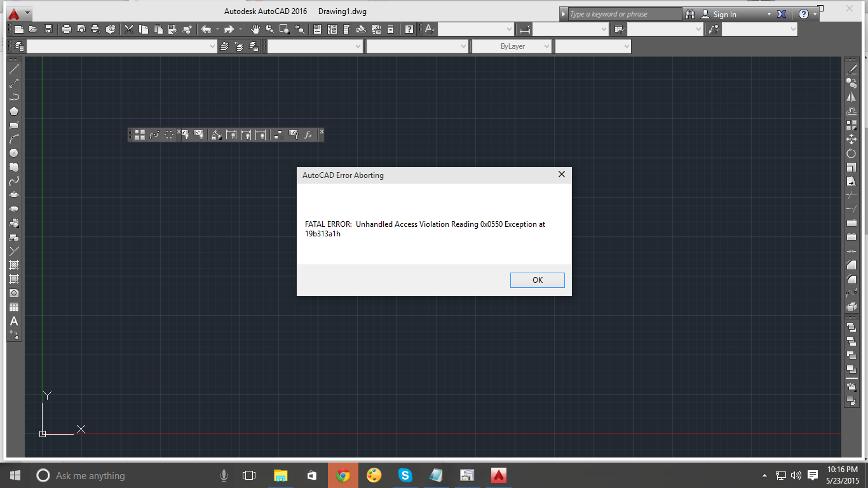Image resolution: width=868 pixels, height=488 pixels.
Task: Click Zoom Previous icon
Action: click(300, 29)
